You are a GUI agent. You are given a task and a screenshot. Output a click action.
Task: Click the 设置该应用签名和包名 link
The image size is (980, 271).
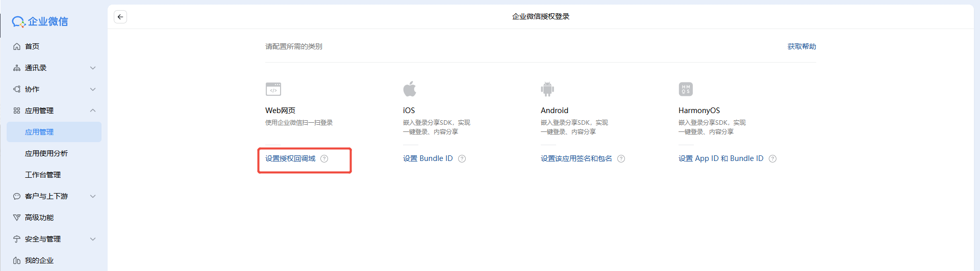(576, 158)
